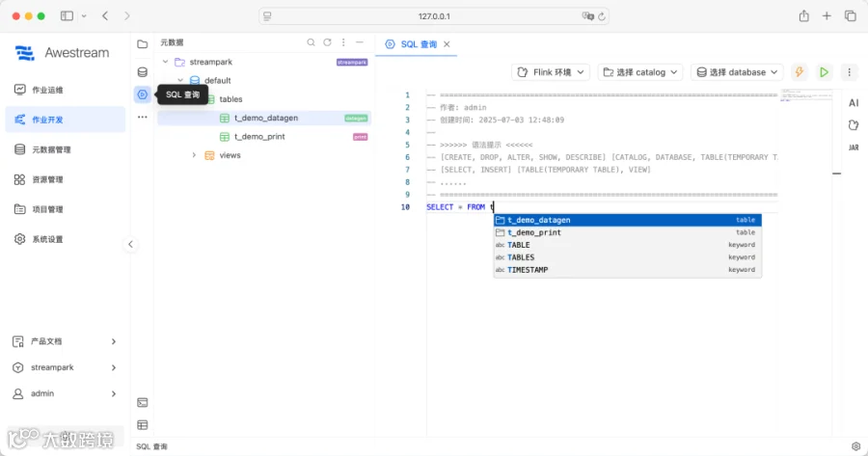Click the lightning bolt icon in editor toolbar

tap(799, 72)
